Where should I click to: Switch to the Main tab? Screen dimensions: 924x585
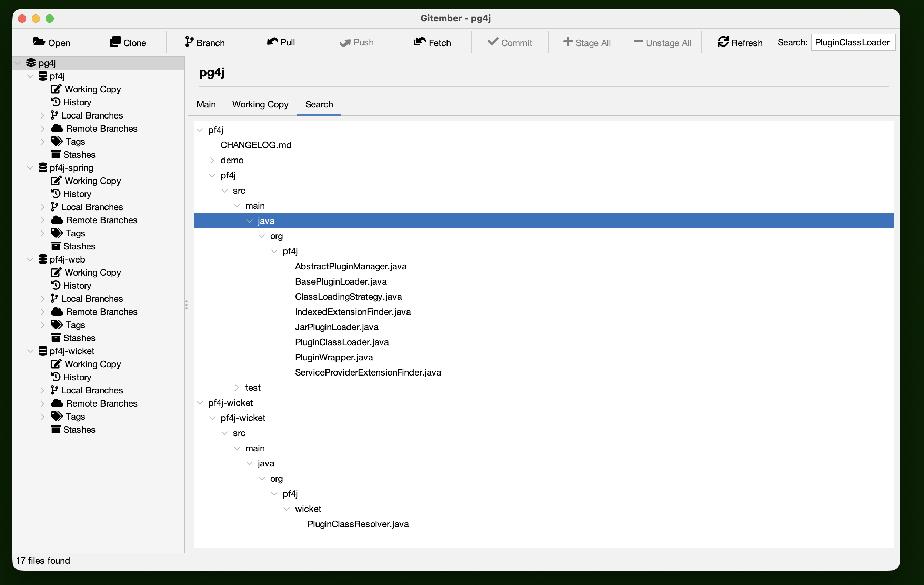point(206,104)
